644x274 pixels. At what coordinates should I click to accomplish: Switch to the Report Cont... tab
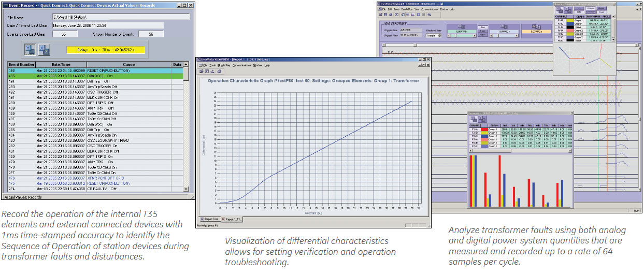(211, 220)
